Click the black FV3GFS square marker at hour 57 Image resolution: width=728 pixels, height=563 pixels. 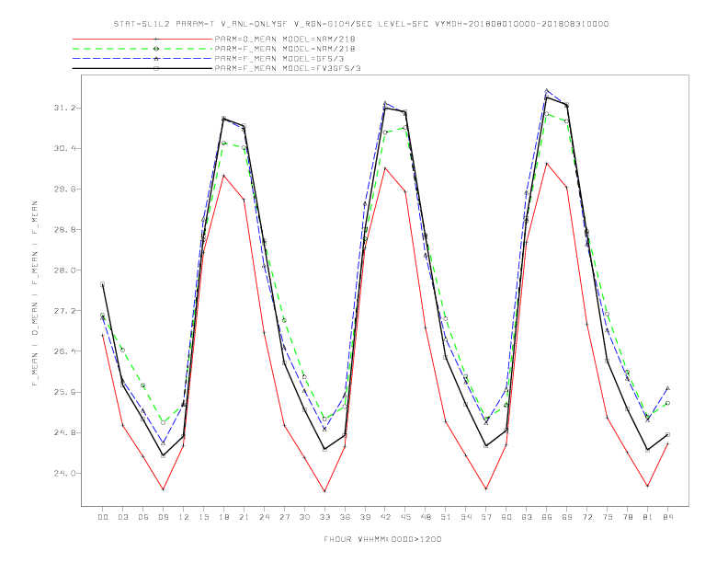[486, 446]
